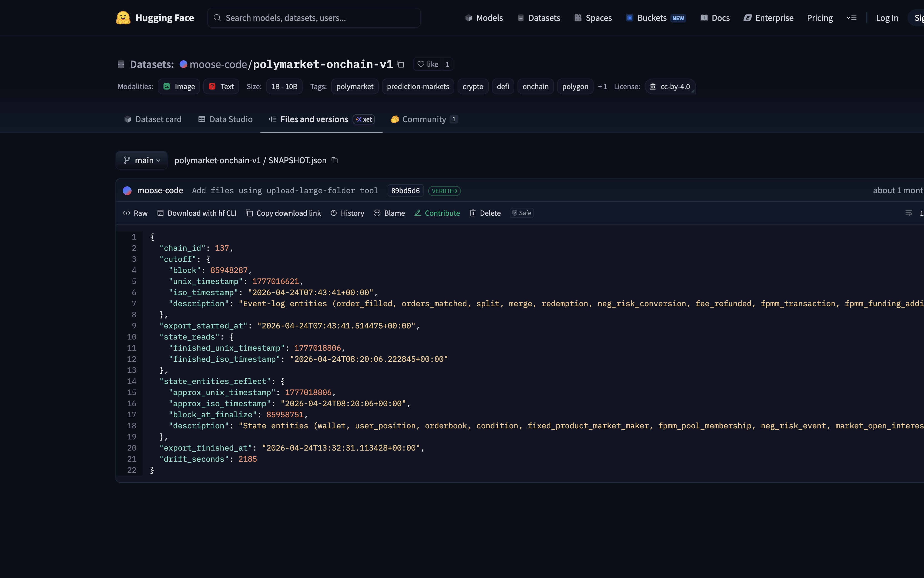Image resolution: width=924 pixels, height=578 pixels.
Task: Click Copy download link
Action: coord(283,213)
